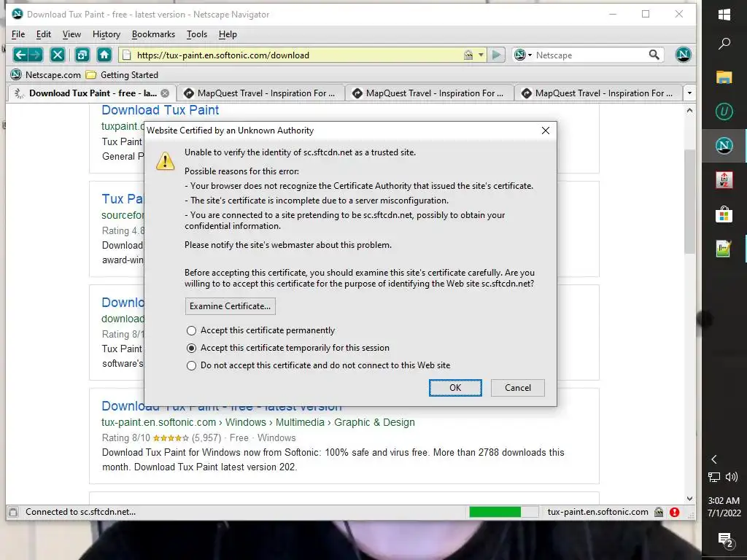Open Windows Search from the taskbar
Image resolution: width=747 pixels, height=560 pixels.
(x=724, y=44)
